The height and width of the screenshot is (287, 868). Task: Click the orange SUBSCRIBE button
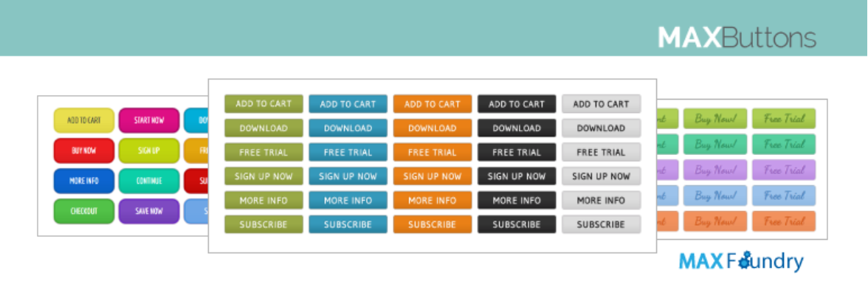coord(433,224)
